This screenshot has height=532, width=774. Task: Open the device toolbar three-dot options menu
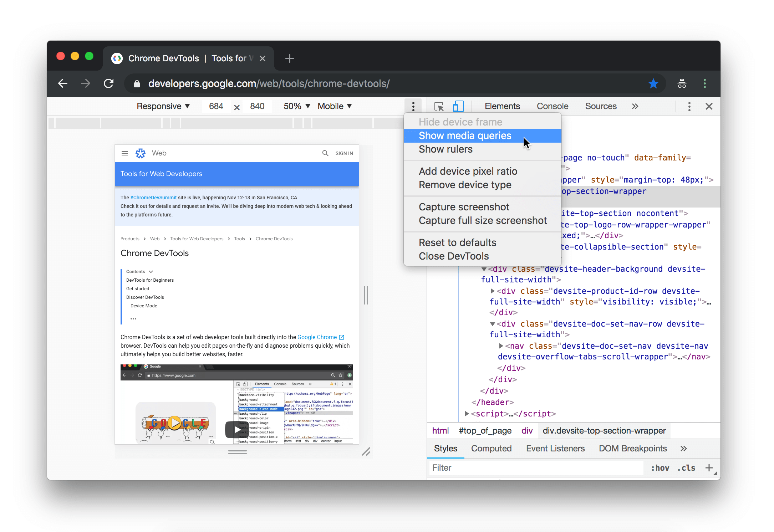tap(413, 106)
